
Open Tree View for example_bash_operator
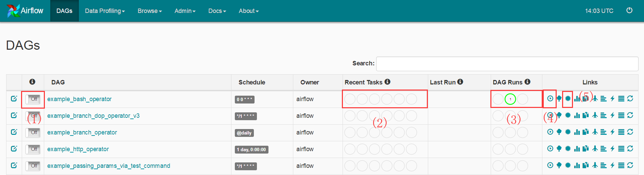(x=559, y=99)
